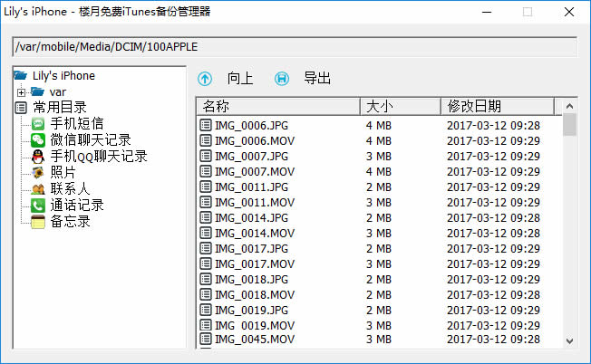Click the date cell of IMG_0011.JPG
Viewport: 591px width, 364px height.
click(x=493, y=187)
